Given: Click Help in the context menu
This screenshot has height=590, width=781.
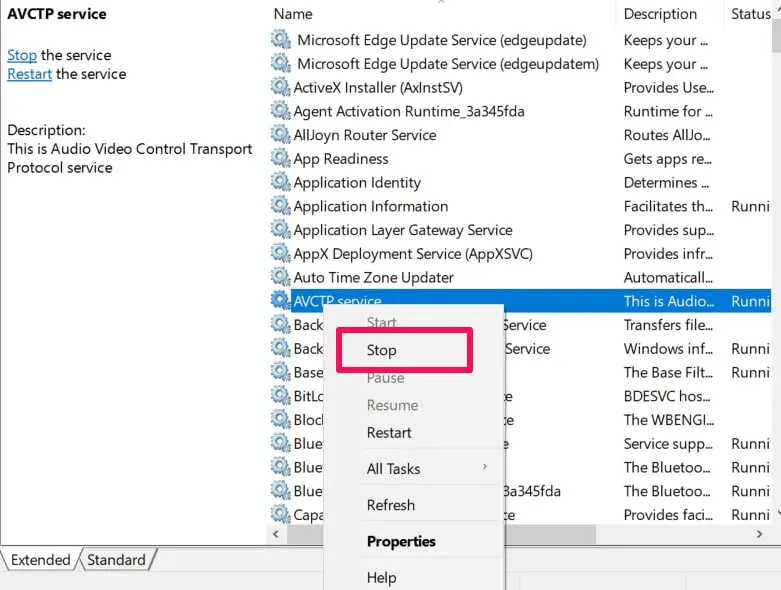Looking at the screenshot, I should point(382,578).
